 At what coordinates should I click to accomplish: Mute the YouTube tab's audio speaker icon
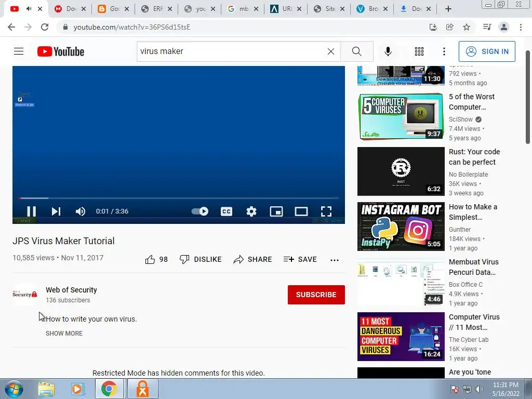(x=29, y=9)
